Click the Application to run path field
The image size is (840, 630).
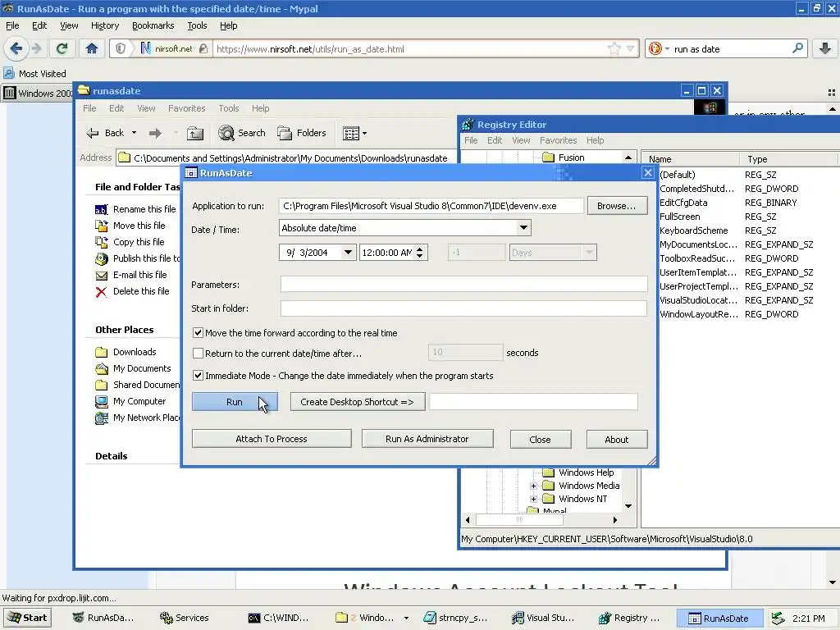click(431, 206)
